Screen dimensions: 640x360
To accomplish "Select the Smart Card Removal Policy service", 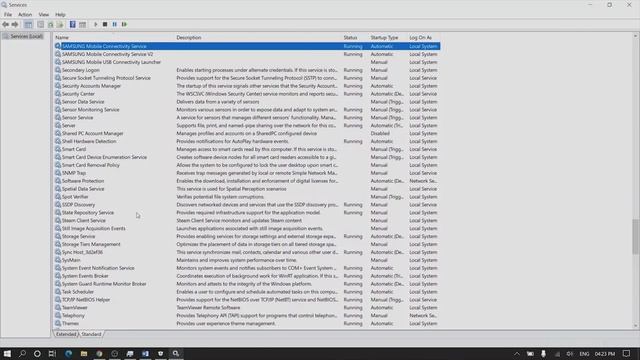I will point(247,165).
